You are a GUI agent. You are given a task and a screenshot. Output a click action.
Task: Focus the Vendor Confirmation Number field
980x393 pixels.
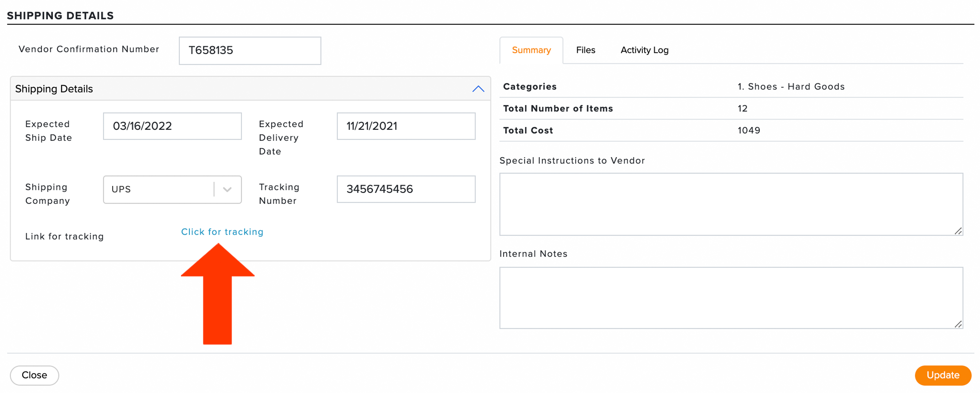pos(250,51)
